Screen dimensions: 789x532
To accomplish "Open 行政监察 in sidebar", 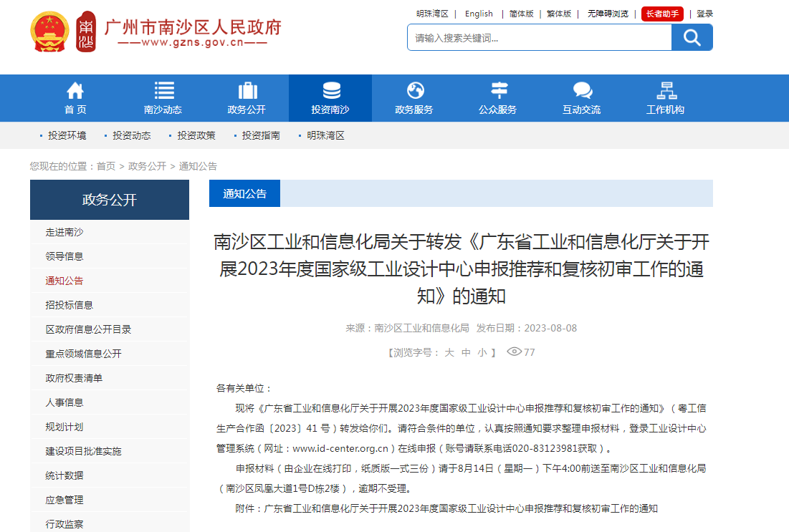I will (x=64, y=524).
